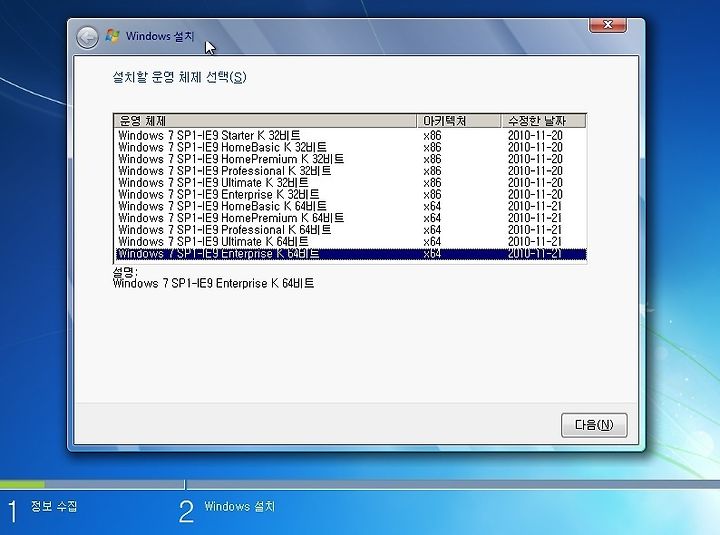Click step 2 Windows 설치 label
The image size is (720, 535).
(240, 506)
